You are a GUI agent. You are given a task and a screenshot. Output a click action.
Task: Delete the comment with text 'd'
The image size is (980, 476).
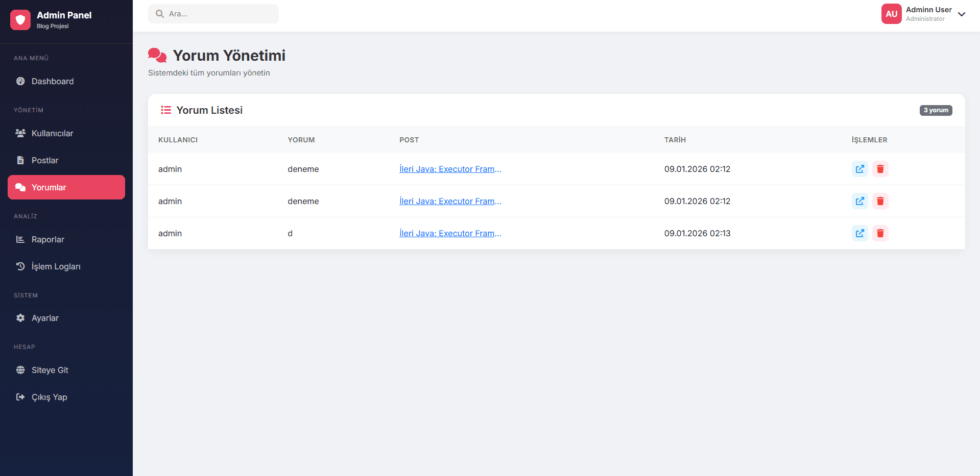880,233
